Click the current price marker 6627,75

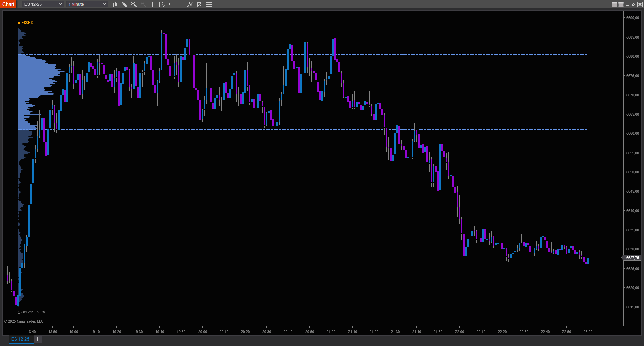pos(632,258)
